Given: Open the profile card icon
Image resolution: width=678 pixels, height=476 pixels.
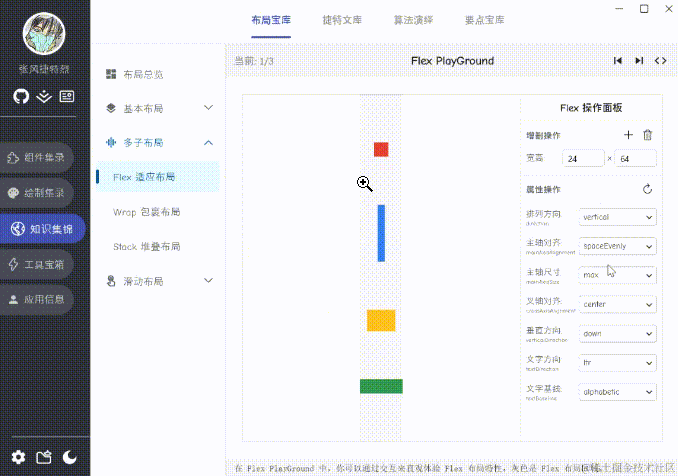Looking at the screenshot, I should (x=67, y=96).
